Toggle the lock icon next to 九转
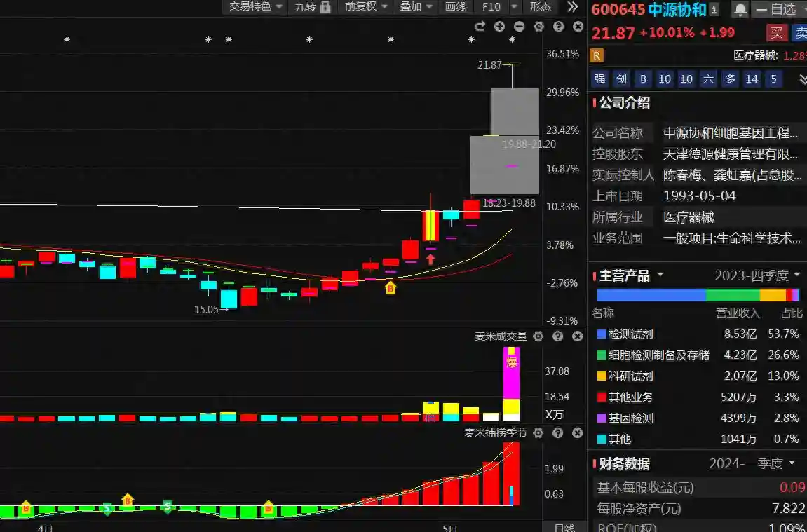The height and width of the screenshot is (532, 807). [x=325, y=7]
